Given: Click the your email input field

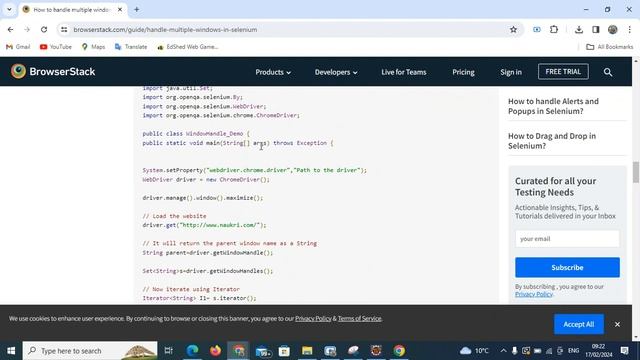Looking at the screenshot, I should click(x=567, y=239).
